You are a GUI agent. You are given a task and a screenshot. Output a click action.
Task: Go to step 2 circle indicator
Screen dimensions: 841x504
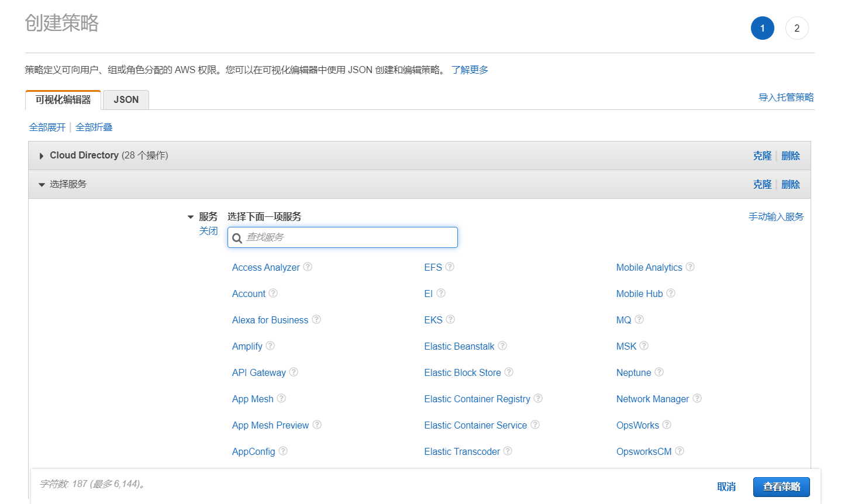(797, 28)
